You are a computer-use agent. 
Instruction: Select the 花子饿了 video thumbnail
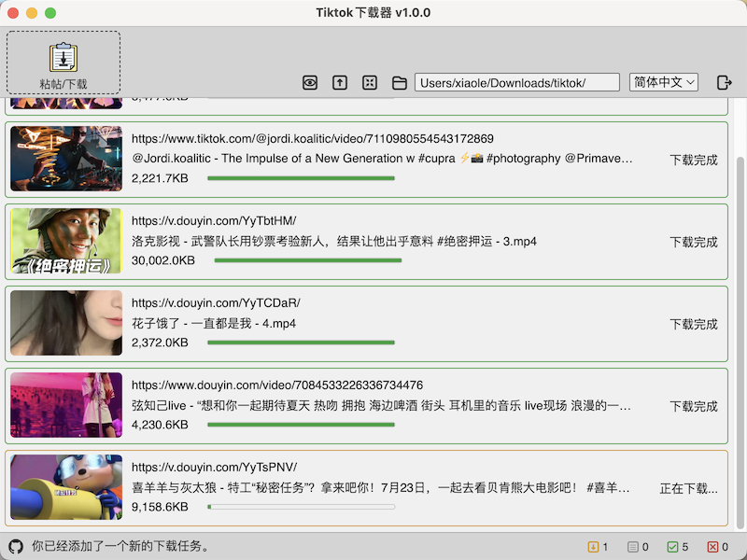pyautogui.click(x=66, y=323)
